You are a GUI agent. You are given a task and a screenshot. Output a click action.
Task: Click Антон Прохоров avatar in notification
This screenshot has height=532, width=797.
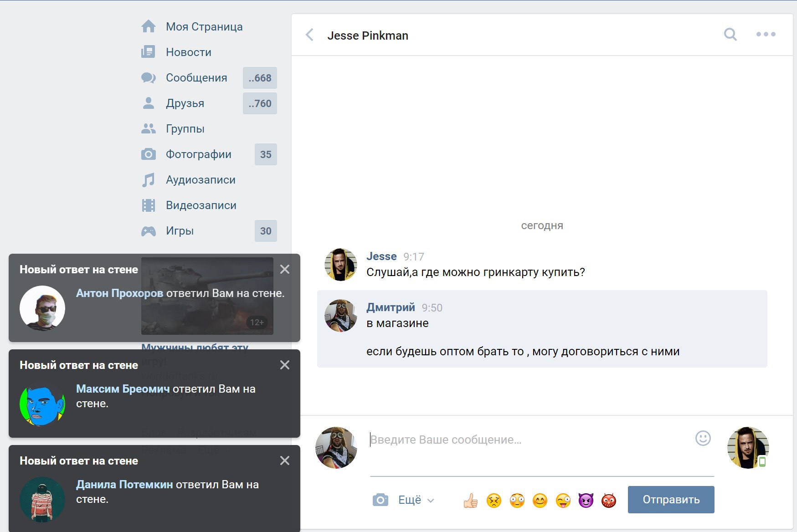42,308
